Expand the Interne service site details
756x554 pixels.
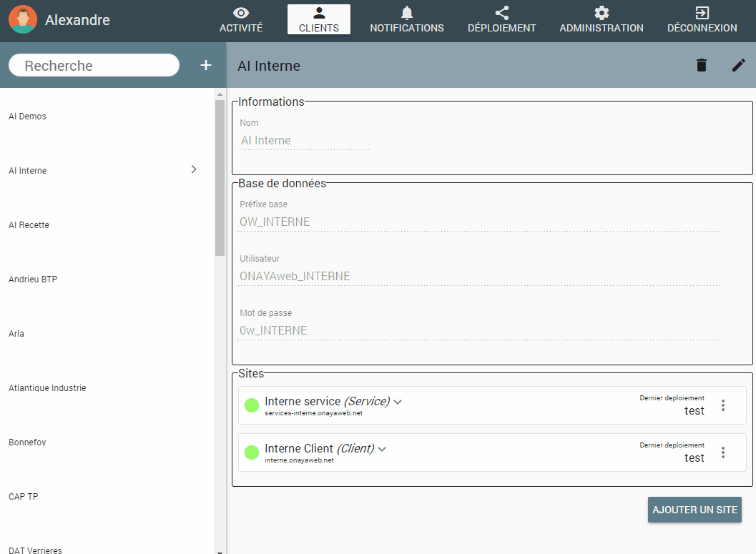click(x=398, y=402)
